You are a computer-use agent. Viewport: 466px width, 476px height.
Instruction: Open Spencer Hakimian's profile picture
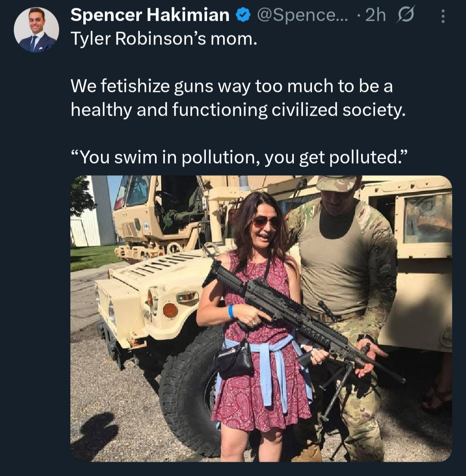coord(36,29)
